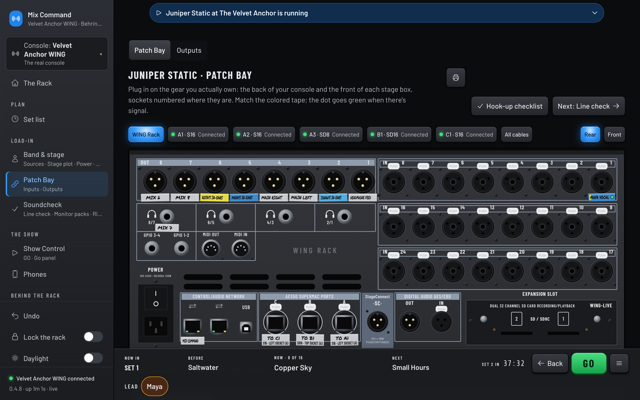
Task: Click current song Copper Sky
Action: (293, 367)
